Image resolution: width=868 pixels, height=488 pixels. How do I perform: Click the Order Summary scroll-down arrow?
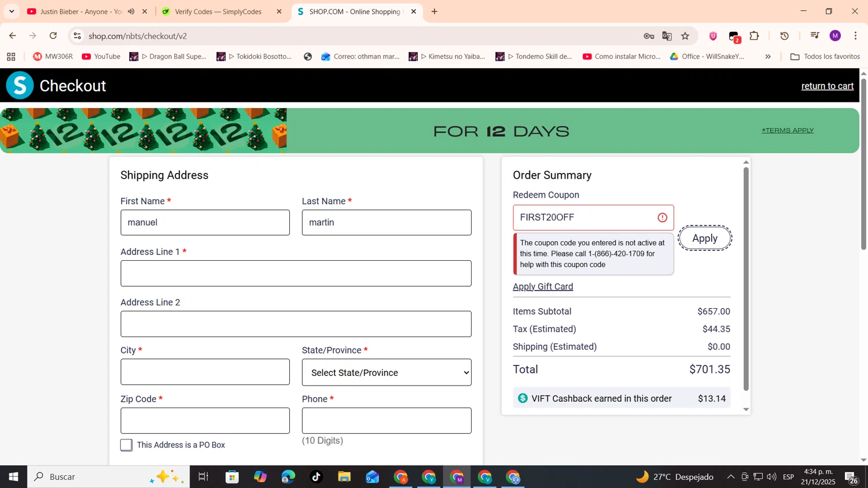pos(746,409)
